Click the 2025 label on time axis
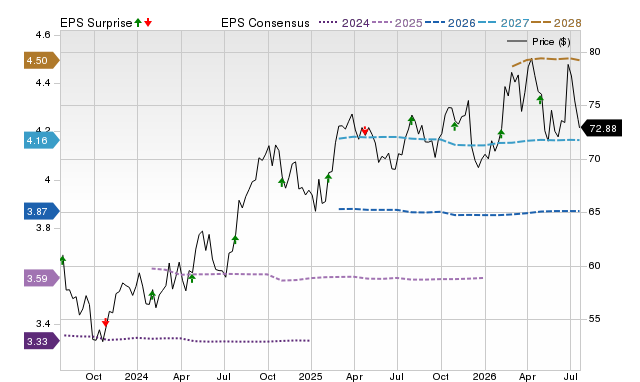 311,376
